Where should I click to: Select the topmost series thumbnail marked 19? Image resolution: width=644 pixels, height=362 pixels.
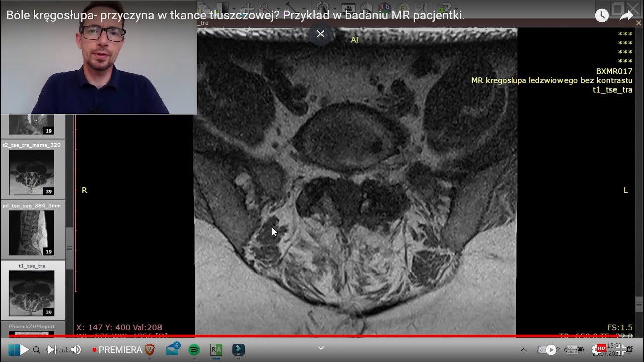32,125
